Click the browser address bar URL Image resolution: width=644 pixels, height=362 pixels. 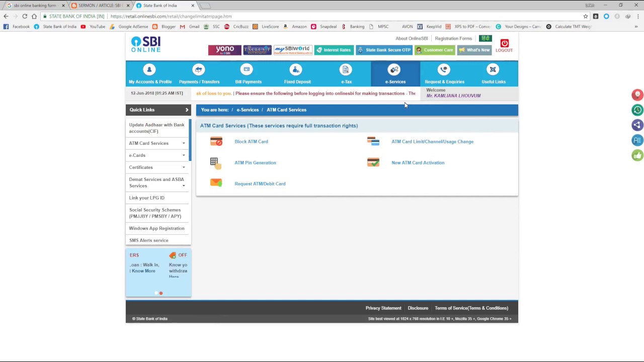[x=171, y=16]
